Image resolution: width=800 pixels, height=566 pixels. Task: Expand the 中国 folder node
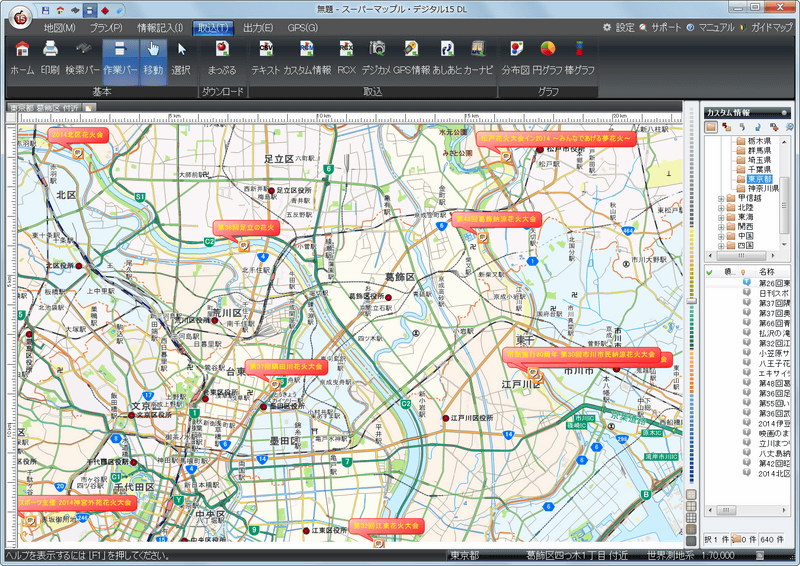[x=721, y=237]
